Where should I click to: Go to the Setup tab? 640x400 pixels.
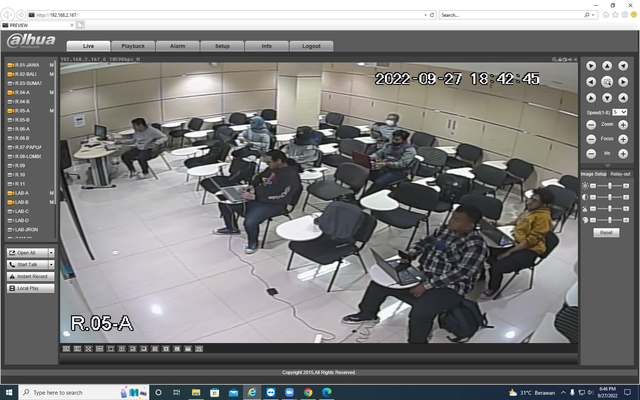click(222, 46)
